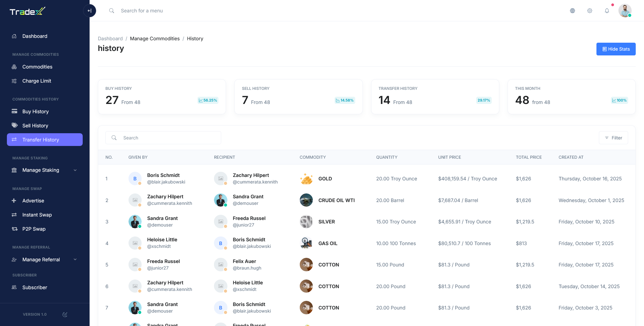Click the CRUDE OIL WTI icon
The height and width of the screenshot is (326, 644).
pyautogui.click(x=306, y=200)
